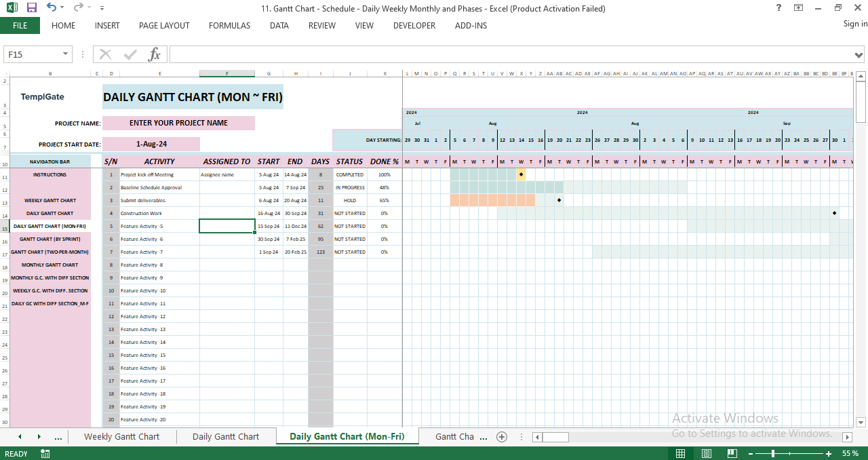This screenshot has height=460, width=868.
Task: Select the Project kick off Meeting cell
Action: [x=159, y=174]
